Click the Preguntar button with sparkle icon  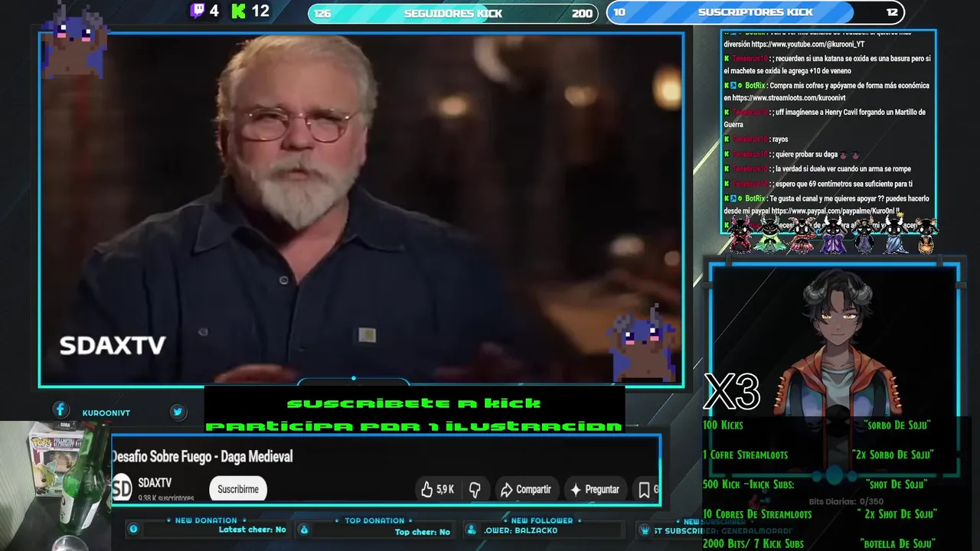click(x=594, y=489)
